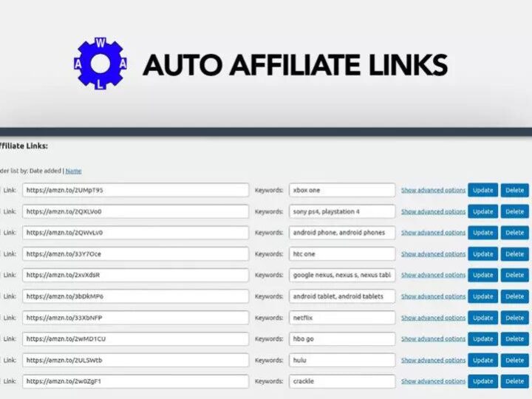Viewport: 532px width, 399px height.
Task: Update the hulu affiliate link
Action: [x=482, y=360]
